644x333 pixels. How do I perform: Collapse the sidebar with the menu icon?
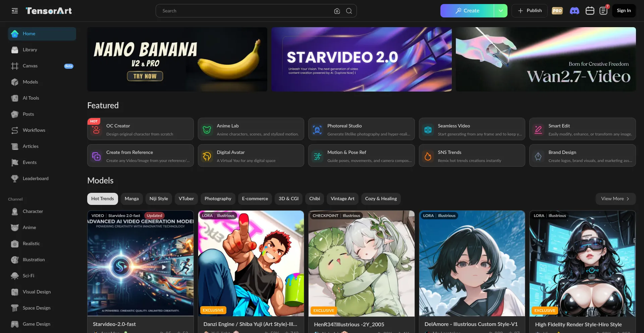(x=15, y=11)
